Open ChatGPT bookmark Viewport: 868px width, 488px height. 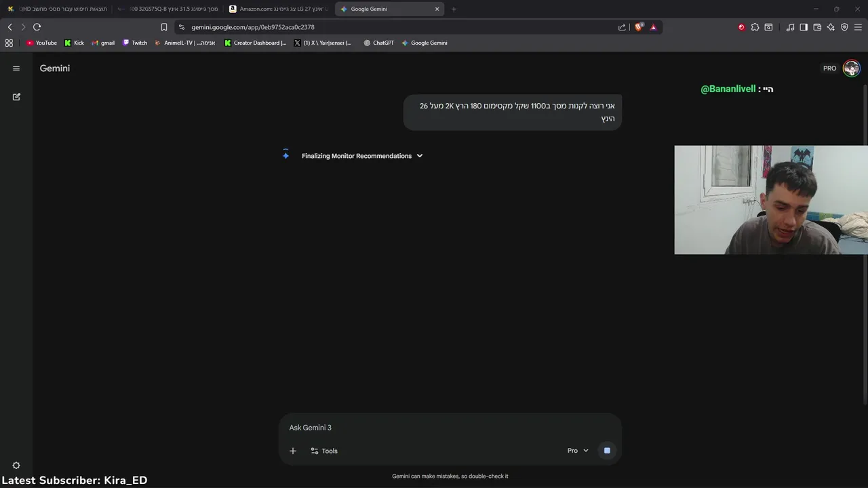[378, 43]
